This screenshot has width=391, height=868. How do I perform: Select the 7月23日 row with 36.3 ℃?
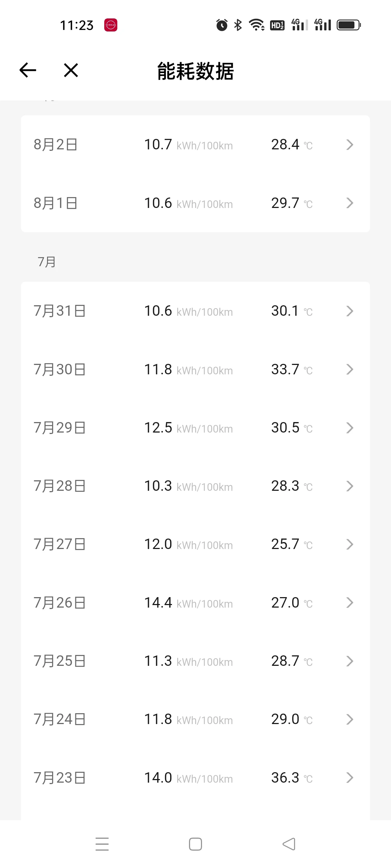click(x=195, y=778)
